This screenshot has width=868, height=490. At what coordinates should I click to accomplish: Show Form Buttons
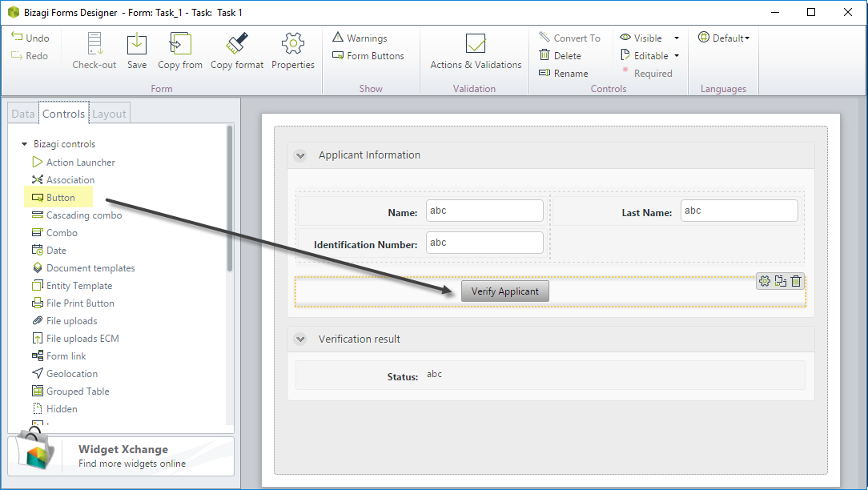(x=368, y=55)
